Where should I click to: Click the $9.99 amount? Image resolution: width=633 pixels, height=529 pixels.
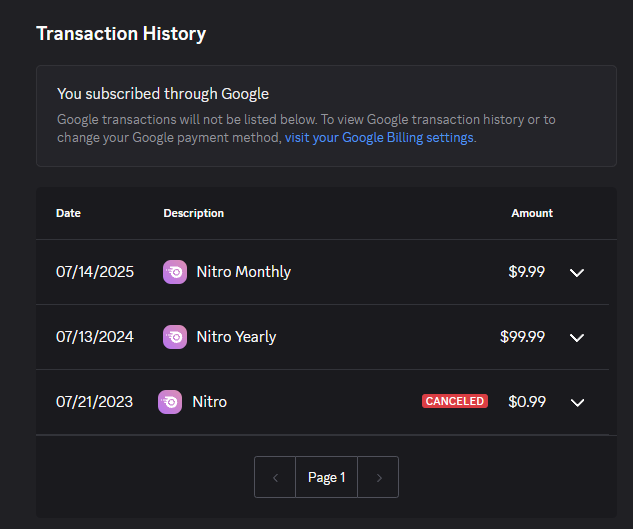point(527,272)
